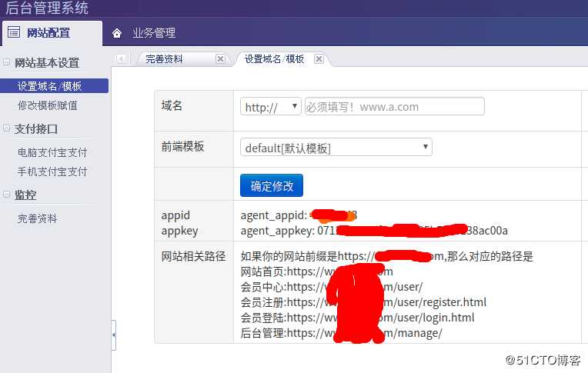Collapse the 监控 sidebar group
Image resolution: width=588 pixels, height=373 pixels.
(6, 194)
